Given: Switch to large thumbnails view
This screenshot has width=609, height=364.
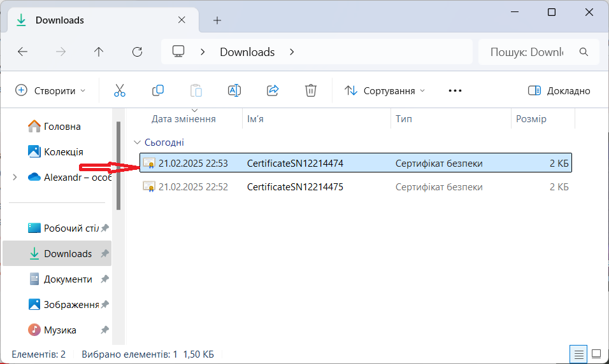Looking at the screenshot, I should point(596,353).
